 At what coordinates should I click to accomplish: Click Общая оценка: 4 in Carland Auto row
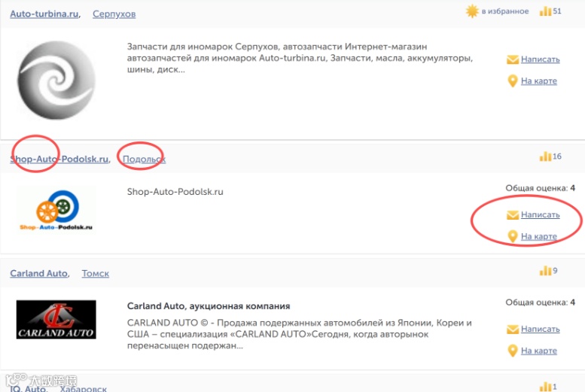541,302
